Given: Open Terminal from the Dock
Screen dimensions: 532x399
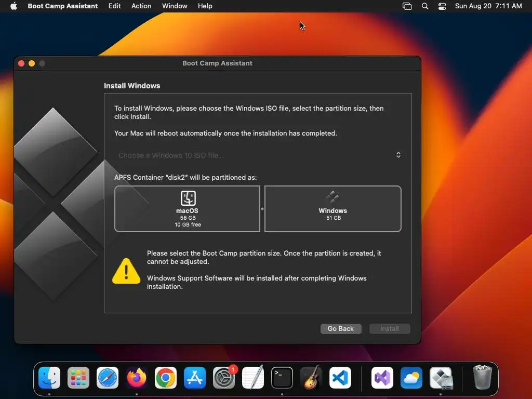Looking at the screenshot, I should 282,378.
